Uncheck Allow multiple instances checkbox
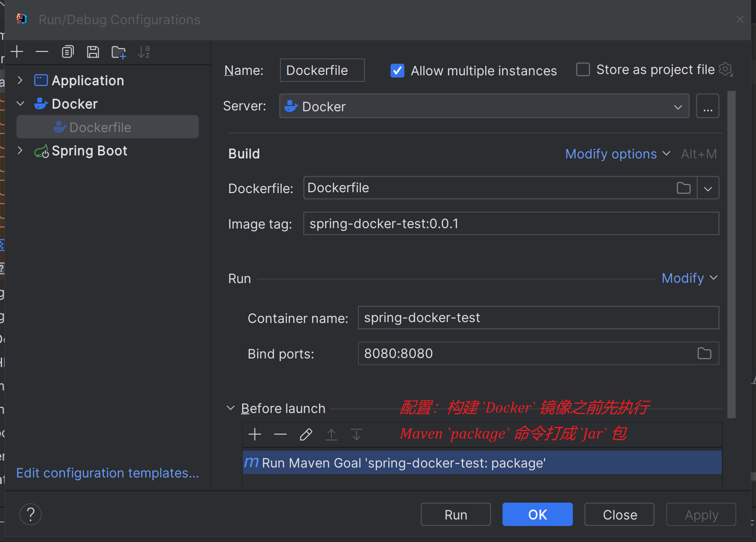This screenshot has height=542, width=756. coord(397,71)
